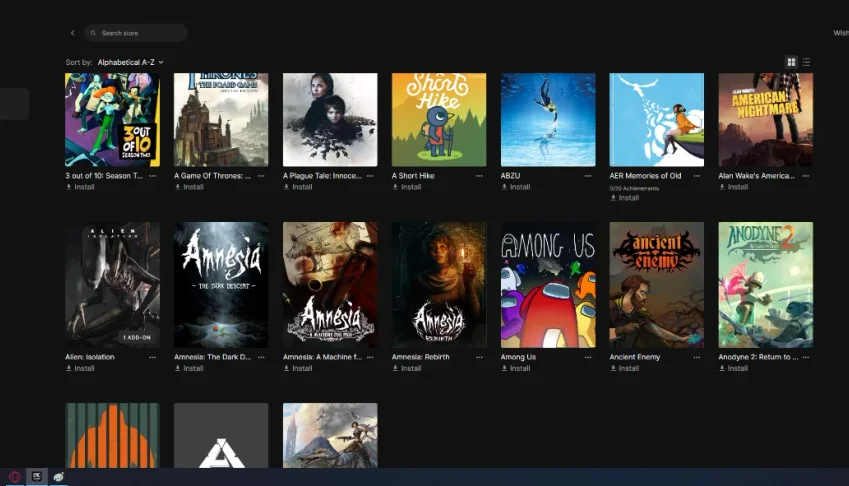Open the Sort by Alphabetical A-Z dropdown
849x486 pixels.
[130, 62]
